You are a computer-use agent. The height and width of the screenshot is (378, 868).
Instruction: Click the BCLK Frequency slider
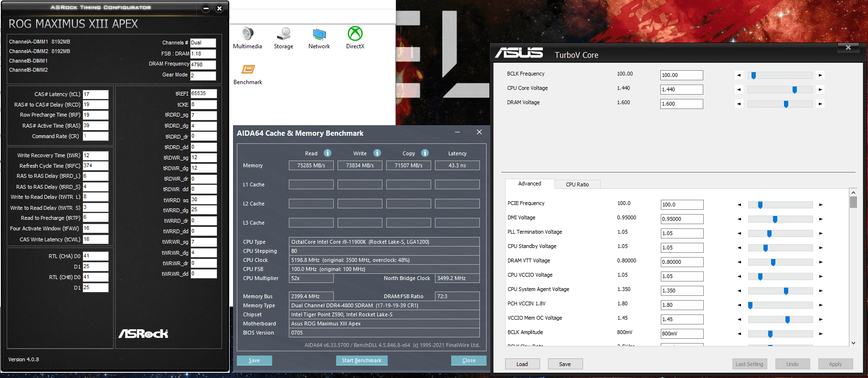click(780, 75)
